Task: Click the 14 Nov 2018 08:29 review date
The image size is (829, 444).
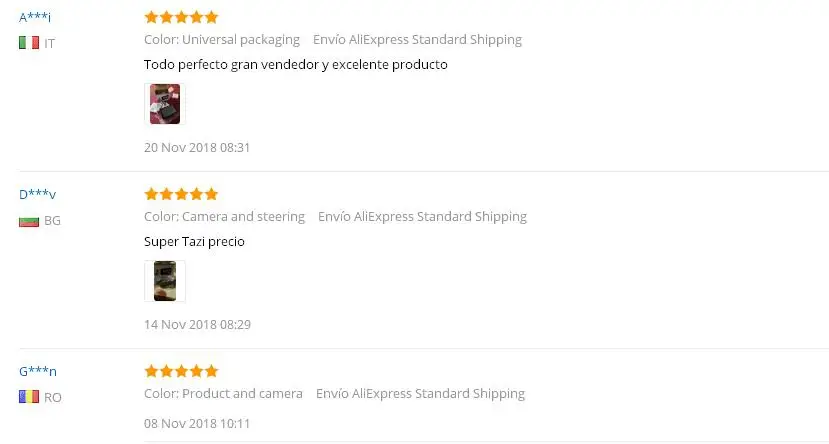Action: coord(197,324)
